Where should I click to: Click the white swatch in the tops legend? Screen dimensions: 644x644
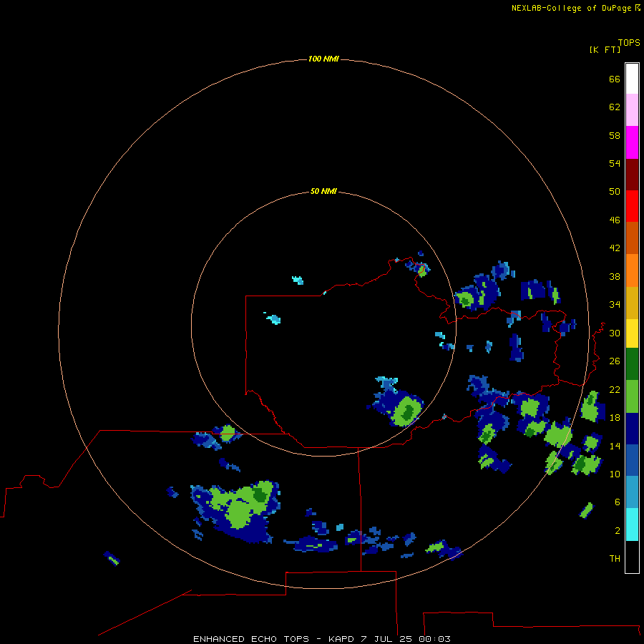[632, 79]
